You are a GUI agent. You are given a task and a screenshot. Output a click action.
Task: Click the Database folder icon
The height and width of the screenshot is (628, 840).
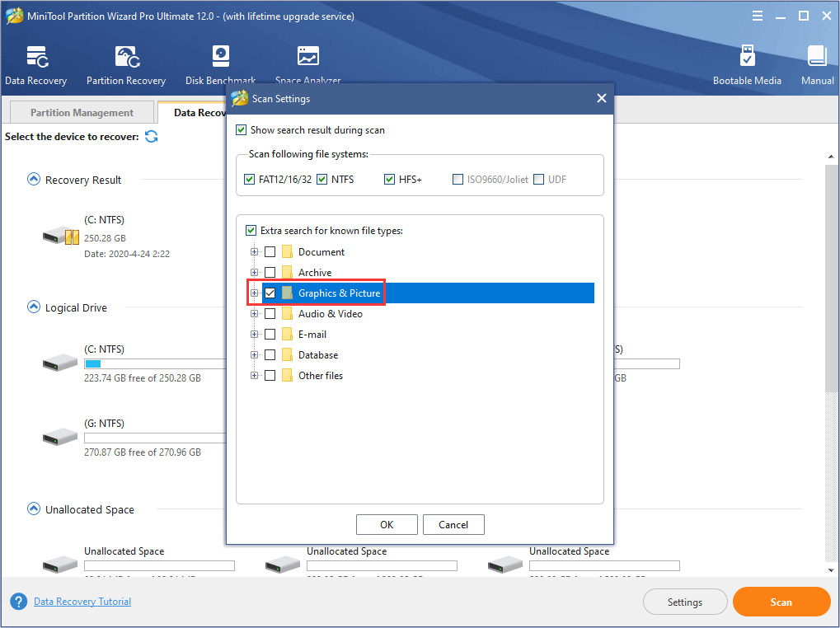[287, 355]
